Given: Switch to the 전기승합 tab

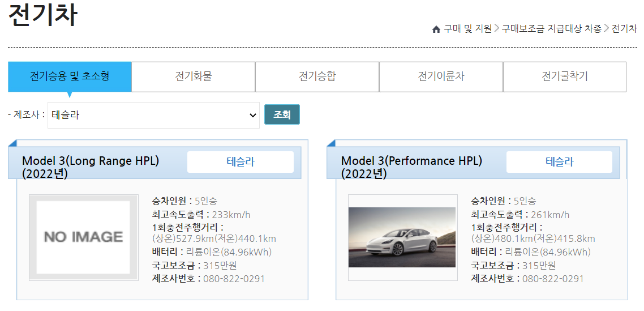Looking at the screenshot, I should [x=317, y=76].
